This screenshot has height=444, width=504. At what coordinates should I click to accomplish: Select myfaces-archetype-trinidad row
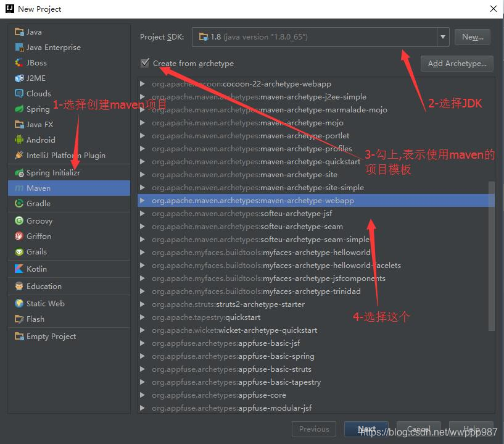pos(316,291)
